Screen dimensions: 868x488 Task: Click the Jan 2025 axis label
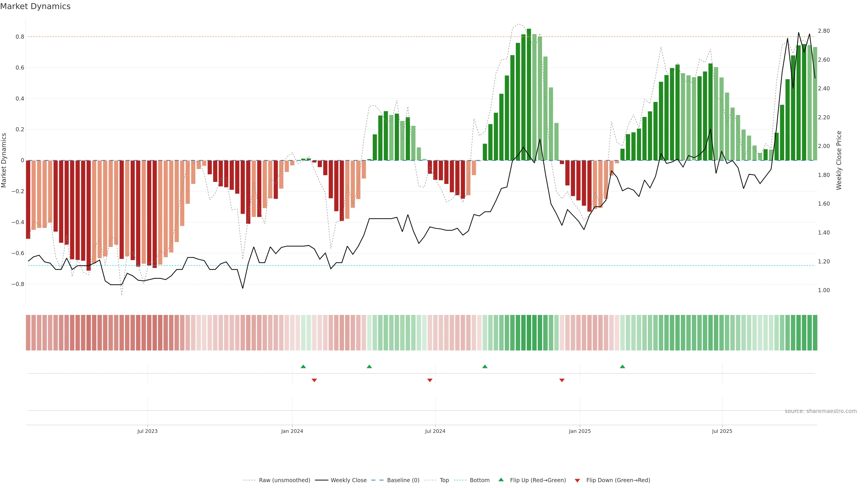580,431
